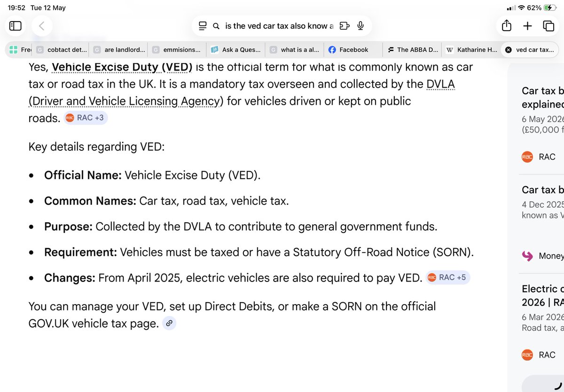The image size is (564, 392).
Task: Open the page reader menu icon
Action: point(203,26)
